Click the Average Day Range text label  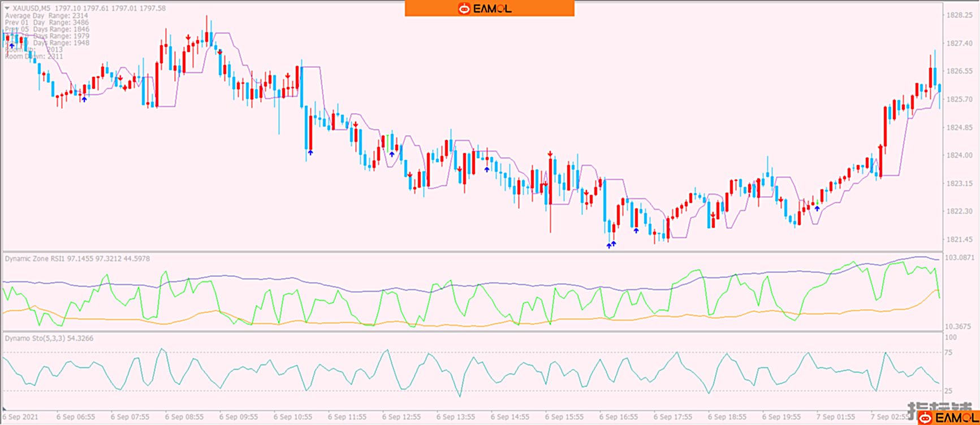(46, 16)
